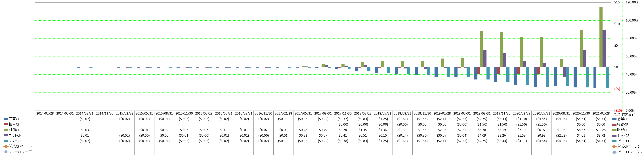Click the 財務CF cell showing $6.97
This screenshot has height=155, width=644.
click(542, 130)
